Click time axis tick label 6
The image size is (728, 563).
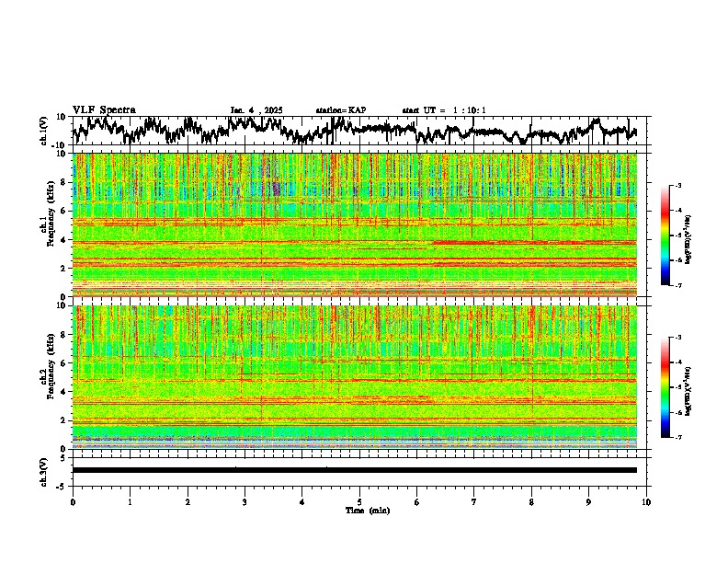click(x=417, y=502)
